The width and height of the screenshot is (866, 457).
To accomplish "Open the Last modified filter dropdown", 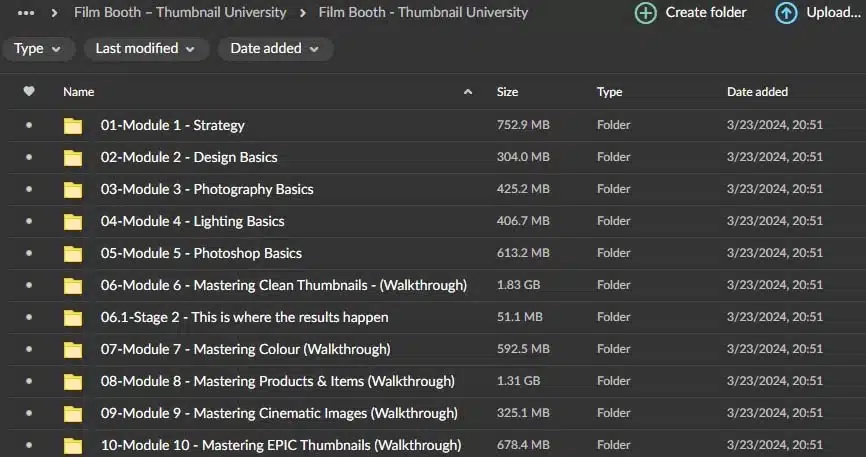I will pyautogui.click(x=146, y=49).
